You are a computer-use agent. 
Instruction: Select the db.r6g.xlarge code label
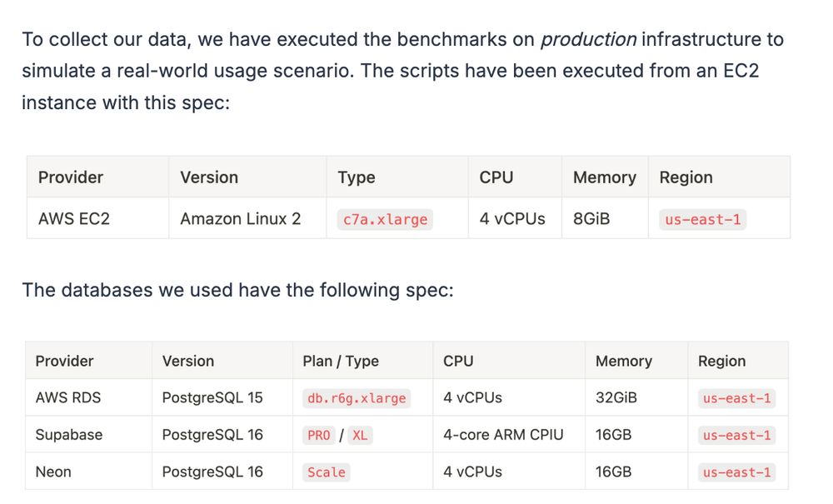pyautogui.click(x=357, y=398)
